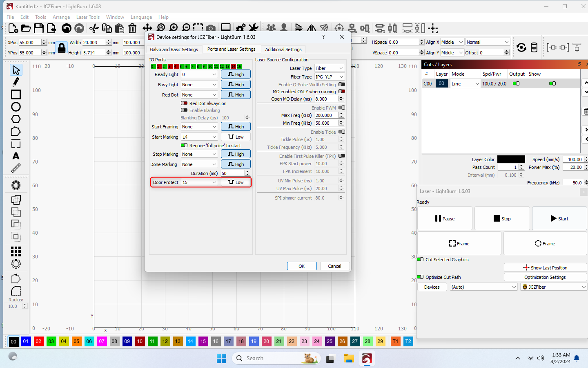588x368 pixels.
Task: Save project with the floppy disk icon
Action: coord(39,28)
